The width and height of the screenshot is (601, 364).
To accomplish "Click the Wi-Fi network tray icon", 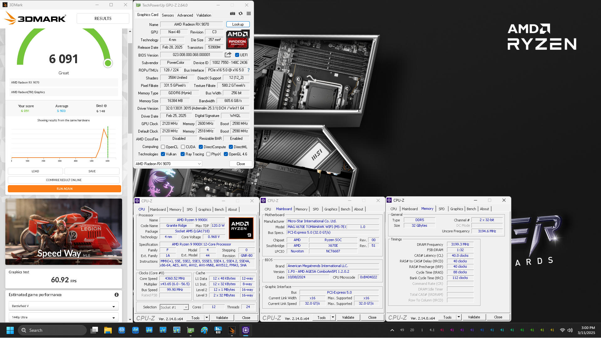I will 562,330.
